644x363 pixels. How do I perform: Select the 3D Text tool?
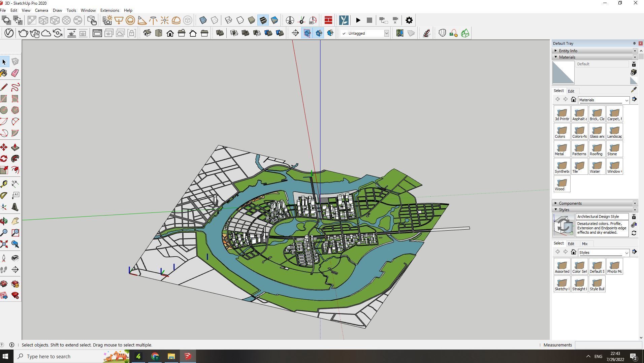tap(15, 207)
